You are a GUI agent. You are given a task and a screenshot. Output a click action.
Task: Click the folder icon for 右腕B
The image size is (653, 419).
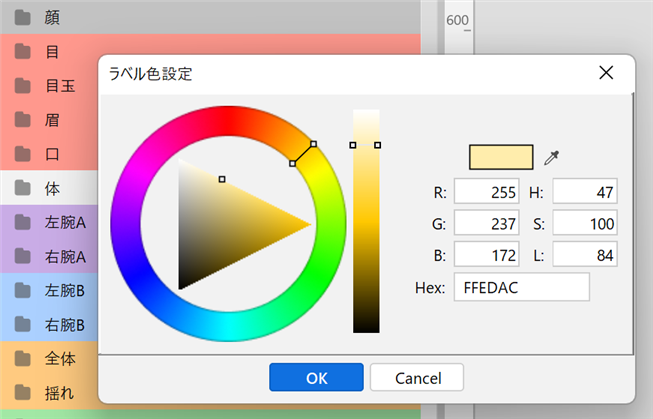coord(23,324)
